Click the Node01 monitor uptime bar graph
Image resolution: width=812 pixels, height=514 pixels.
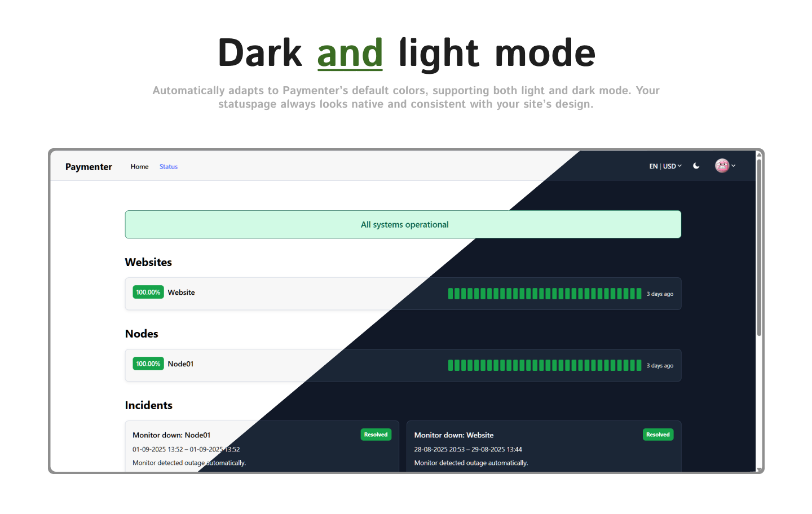[x=544, y=365]
